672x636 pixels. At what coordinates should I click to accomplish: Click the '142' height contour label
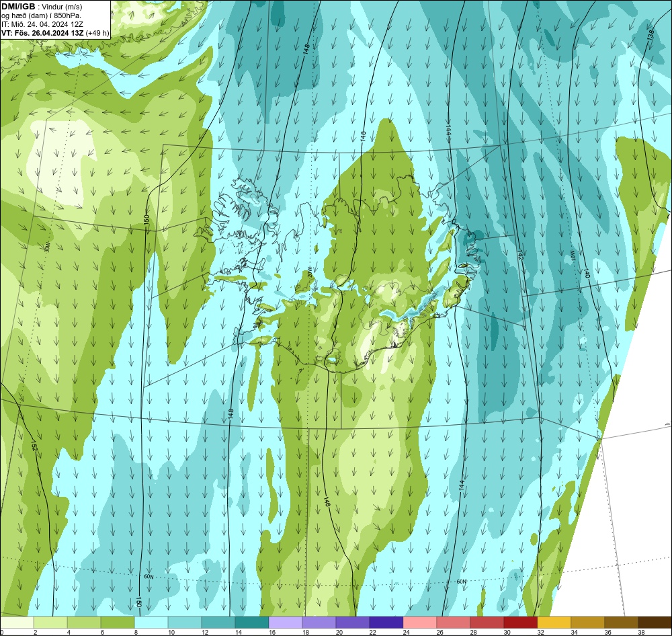pyautogui.click(x=520, y=255)
